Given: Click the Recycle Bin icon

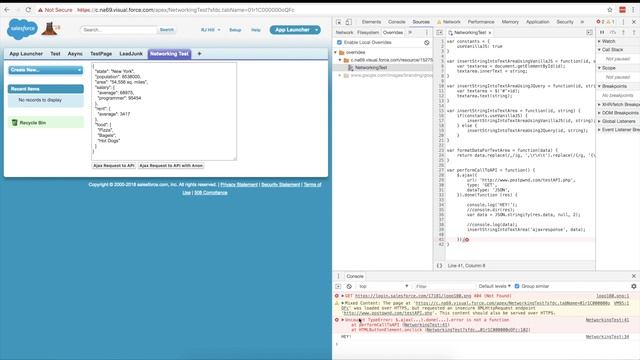Looking at the screenshot, I should click(15, 122).
